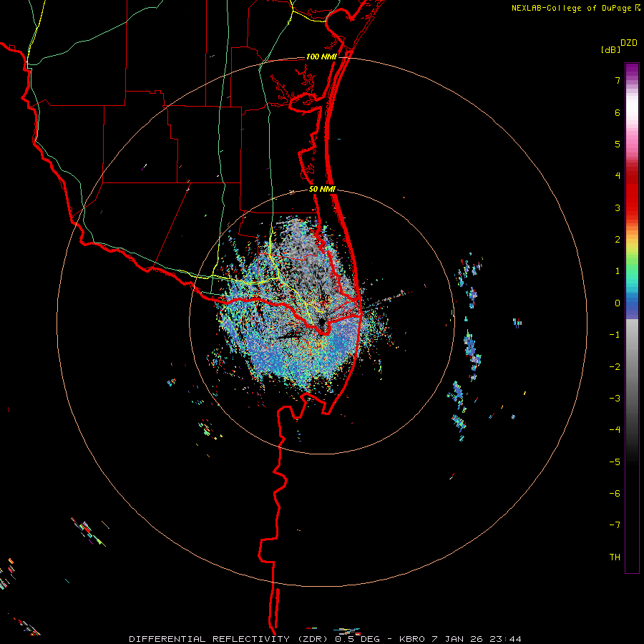
Task: Click the TH threshold label on scale
Action: coord(615,557)
